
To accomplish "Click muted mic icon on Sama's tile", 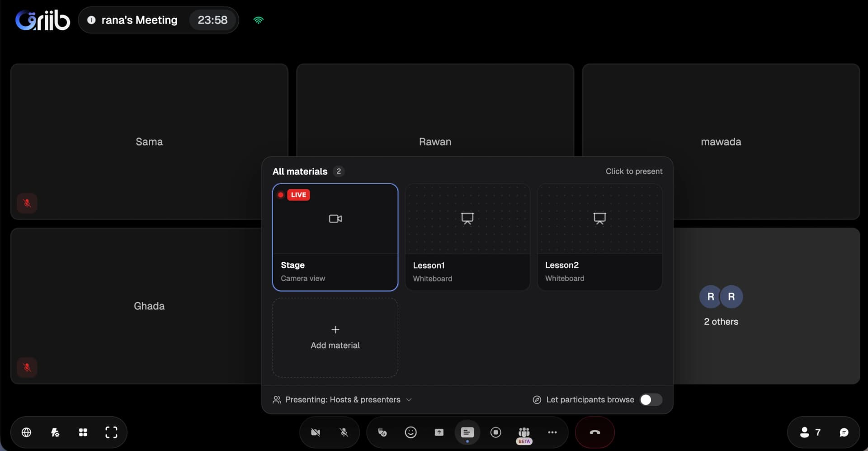I will [27, 203].
